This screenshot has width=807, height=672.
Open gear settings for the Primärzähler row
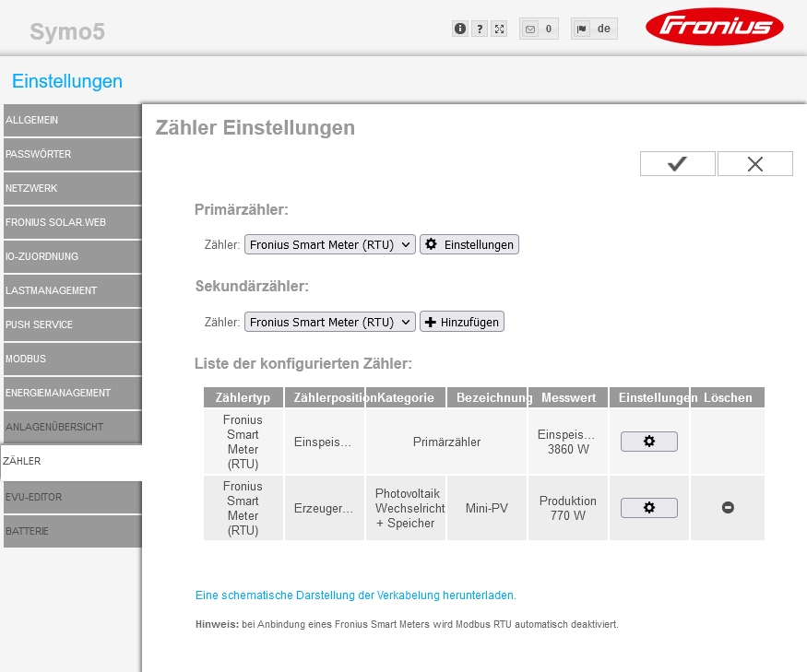click(649, 442)
